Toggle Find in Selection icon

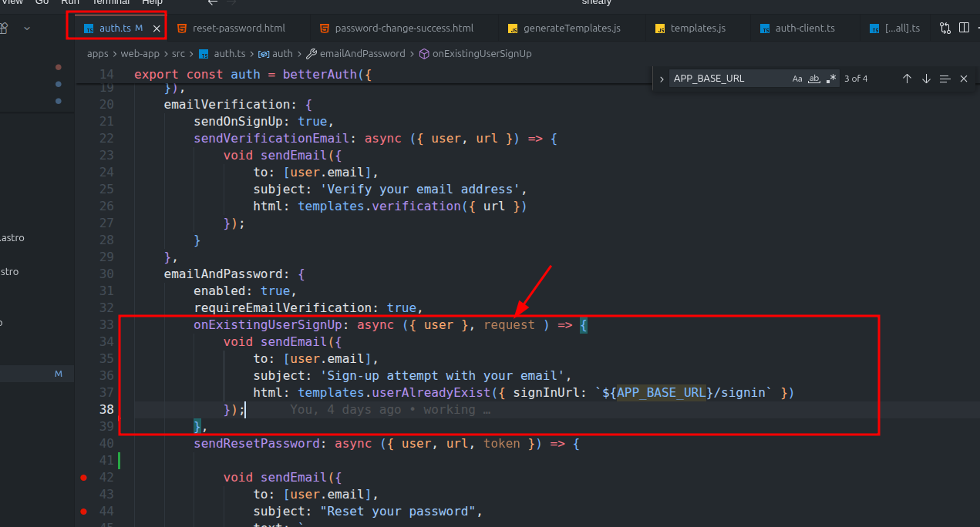[945, 79]
